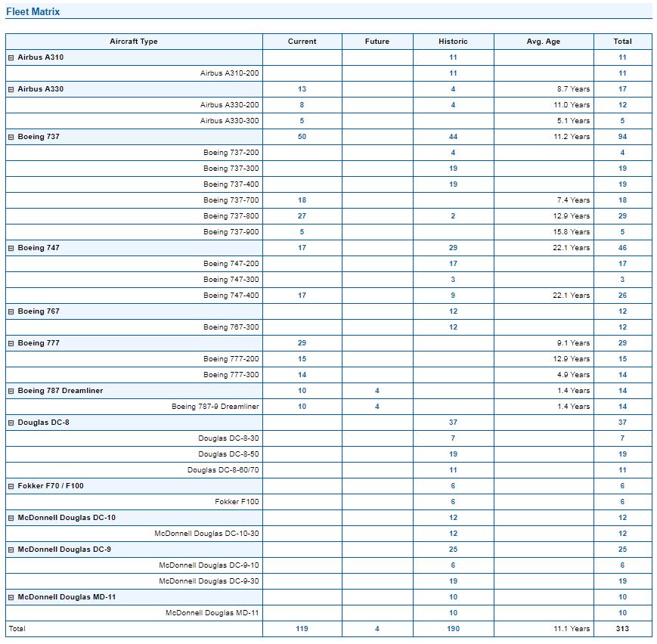This screenshot has height=644, width=657.
Task: Open Boeing 787 Dreamliner future count 4
Action: [x=377, y=391]
